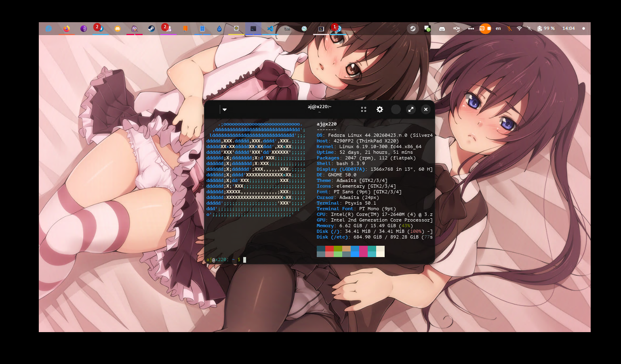This screenshot has width=621, height=364.
Task: Click the 'Terminal: Ptyxis' line
Action: pyautogui.click(x=346, y=203)
